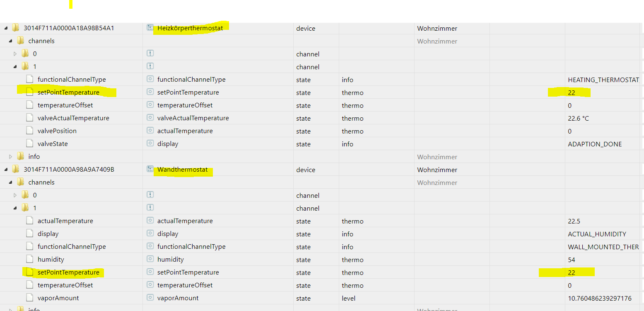The image size is (644, 311).
Task: Expand channel 0 of Heizkörperthermostat
Action: click(15, 54)
